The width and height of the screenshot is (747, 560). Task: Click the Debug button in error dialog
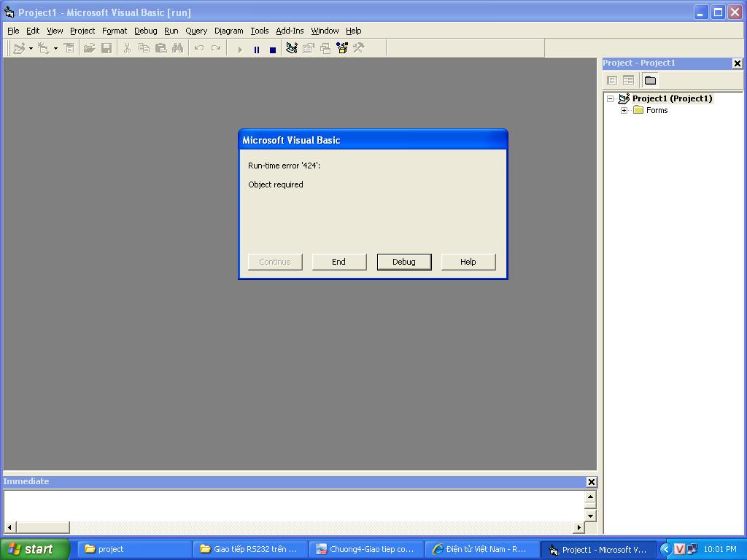point(404,262)
